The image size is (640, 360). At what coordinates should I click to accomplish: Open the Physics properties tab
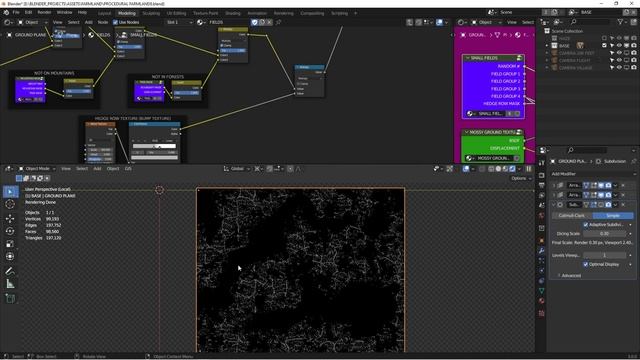(542, 271)
